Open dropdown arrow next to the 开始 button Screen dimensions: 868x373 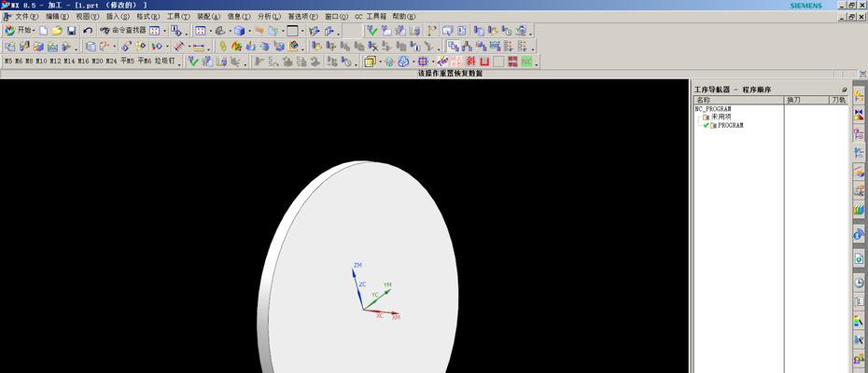(x=34, y=31)
